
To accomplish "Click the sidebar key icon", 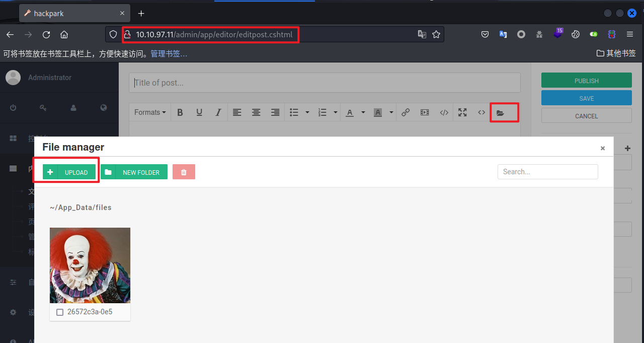I will [x=43, y=108].
